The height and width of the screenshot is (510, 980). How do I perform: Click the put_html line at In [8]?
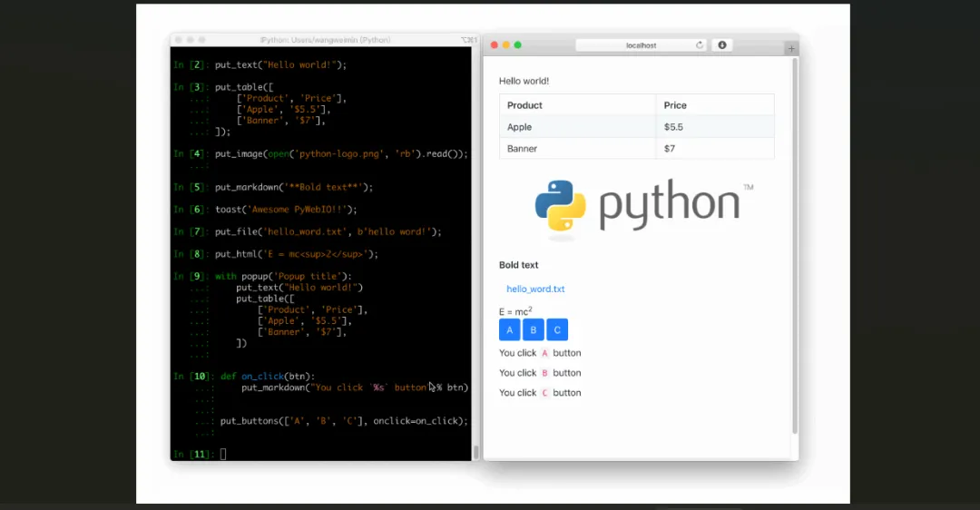coord(297,254)
